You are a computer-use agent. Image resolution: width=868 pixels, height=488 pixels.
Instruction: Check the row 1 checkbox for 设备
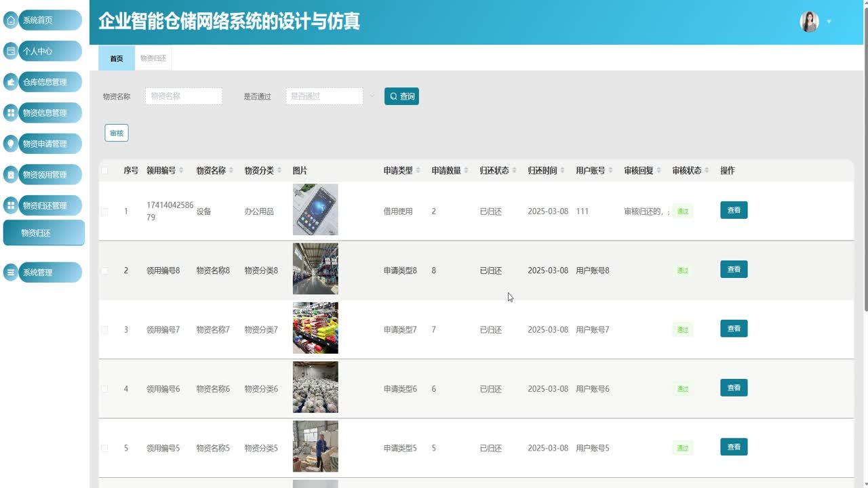[104, 211]
